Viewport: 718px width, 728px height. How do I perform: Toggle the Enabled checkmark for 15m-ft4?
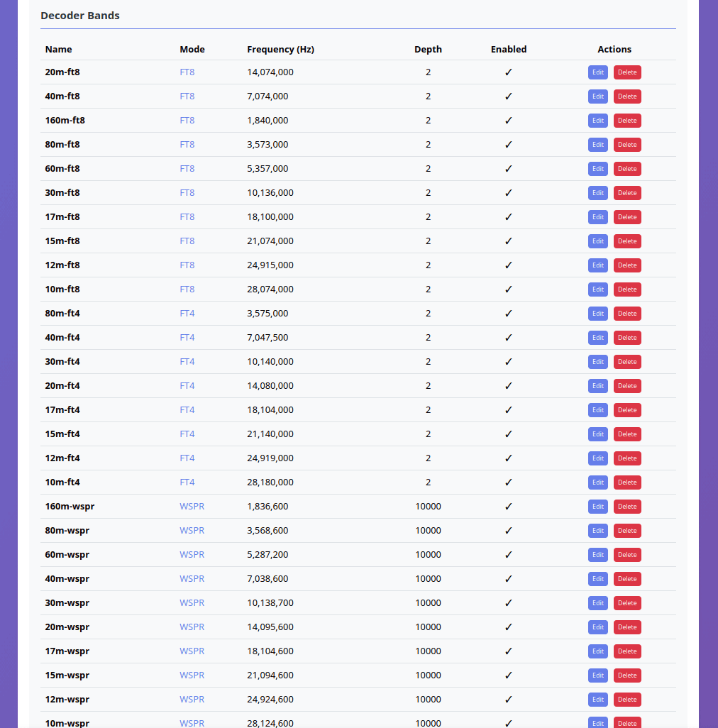point(508,434)
